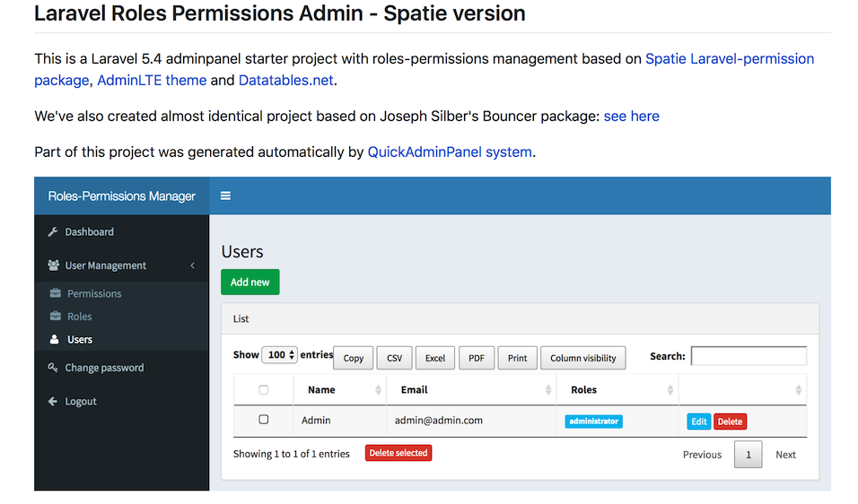Open Column visibility options

coord(583,358)
